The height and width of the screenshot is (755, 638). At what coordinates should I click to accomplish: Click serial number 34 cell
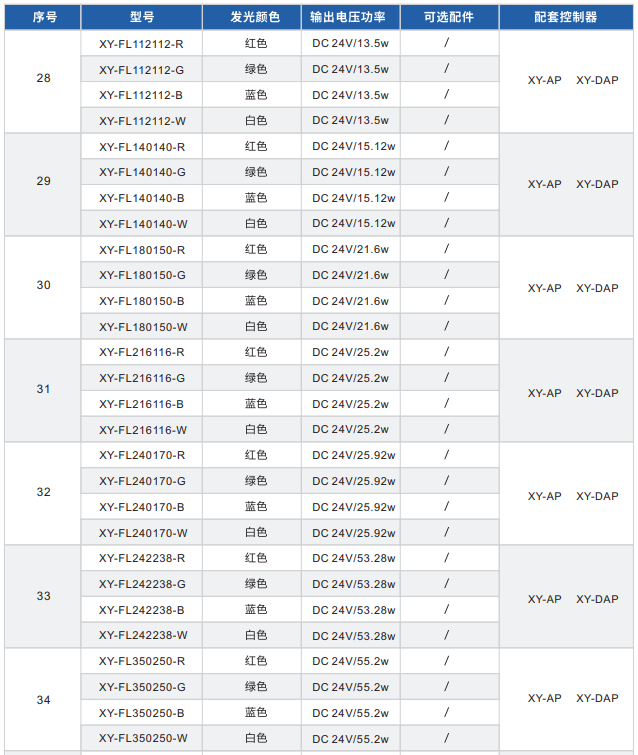point(43,700)
